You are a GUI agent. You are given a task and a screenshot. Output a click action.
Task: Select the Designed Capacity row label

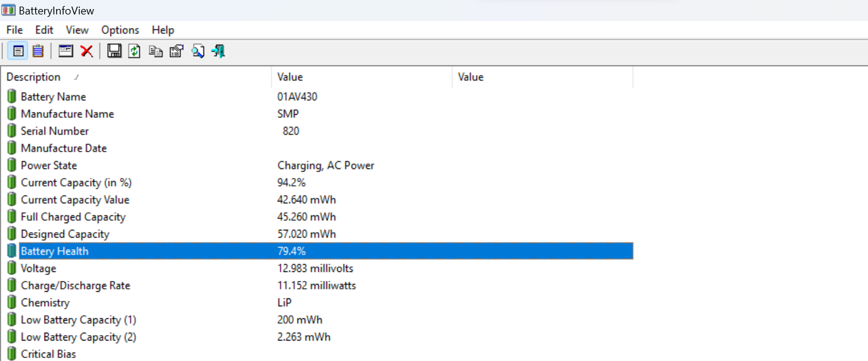coord(65,234)
